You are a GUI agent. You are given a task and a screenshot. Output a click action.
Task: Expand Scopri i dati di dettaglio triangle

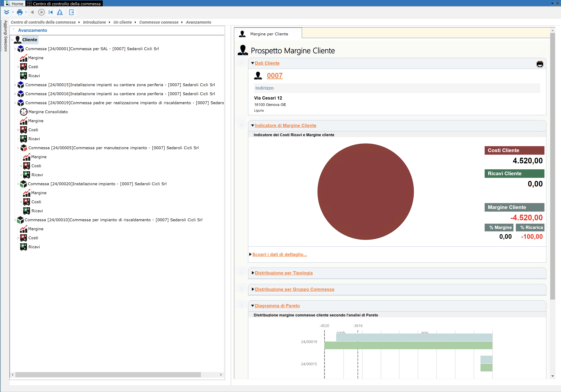pos(250,254)
